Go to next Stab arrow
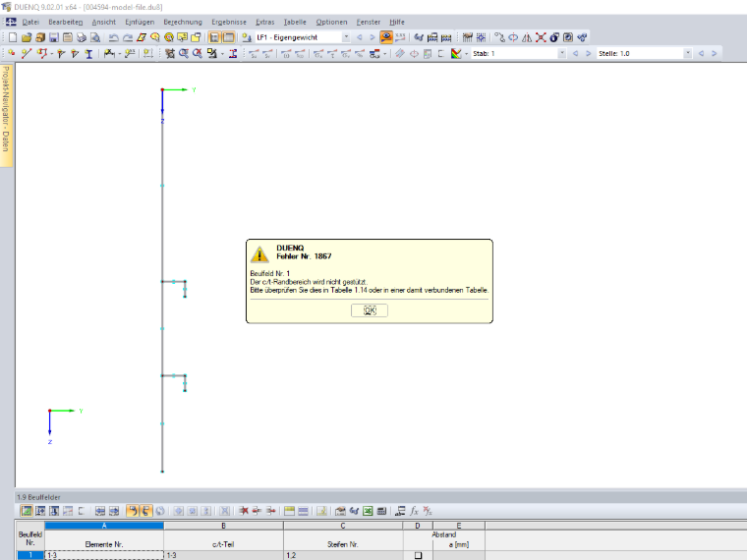Screen dimensions: 747x560 [x=589, y=53]
